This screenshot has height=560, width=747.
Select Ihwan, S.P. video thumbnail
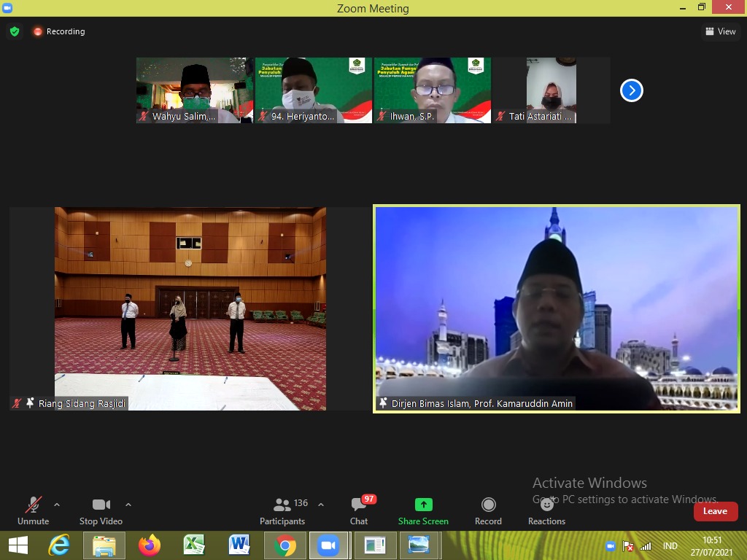433,90
